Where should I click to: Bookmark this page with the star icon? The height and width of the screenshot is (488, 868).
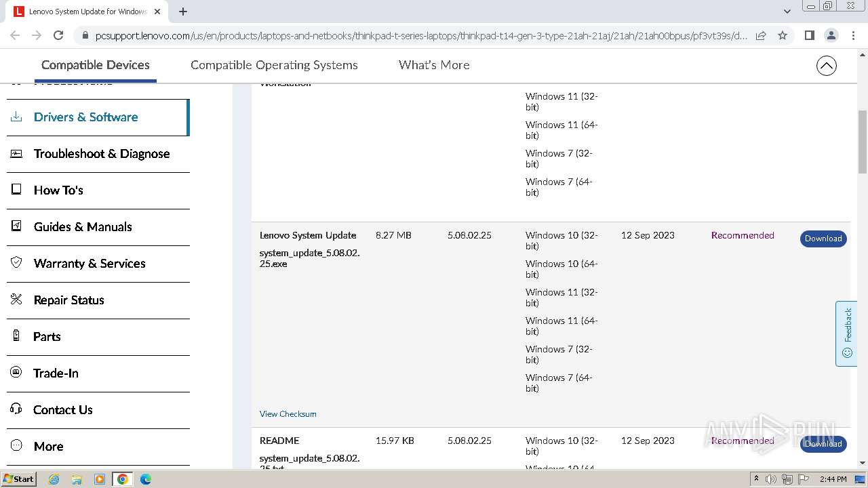tap(783, 35)
